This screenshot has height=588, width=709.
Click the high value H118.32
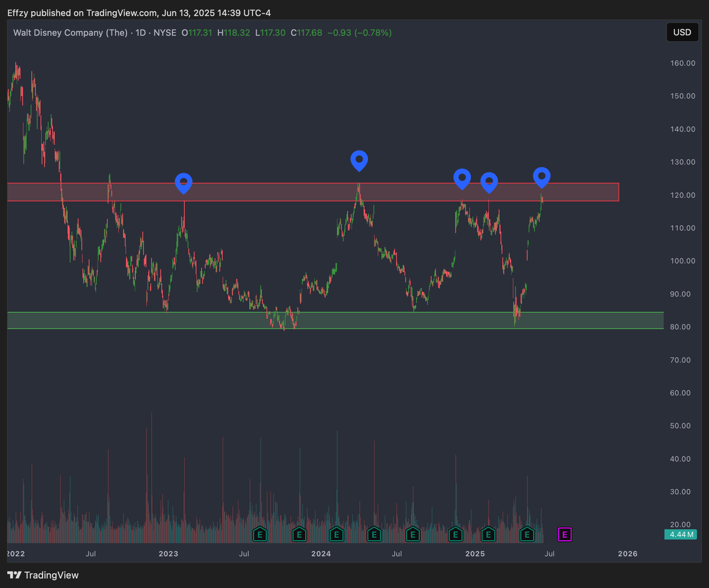click(x=234, y=32)
